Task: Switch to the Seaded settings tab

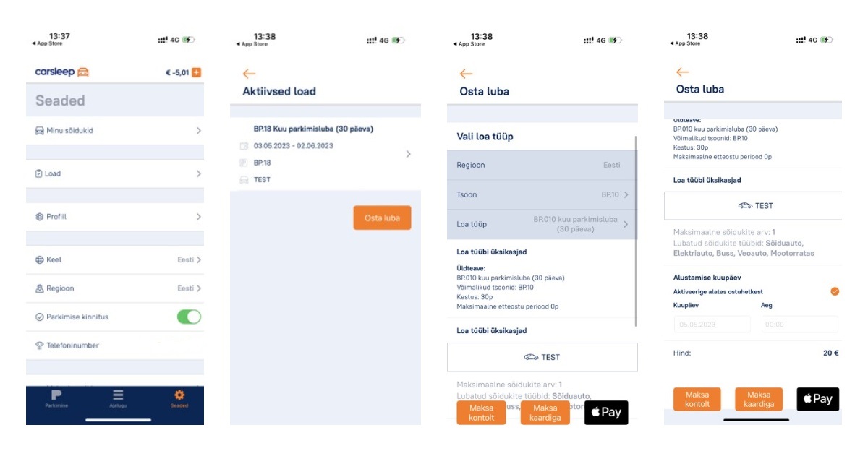Action: pos(179,396)
